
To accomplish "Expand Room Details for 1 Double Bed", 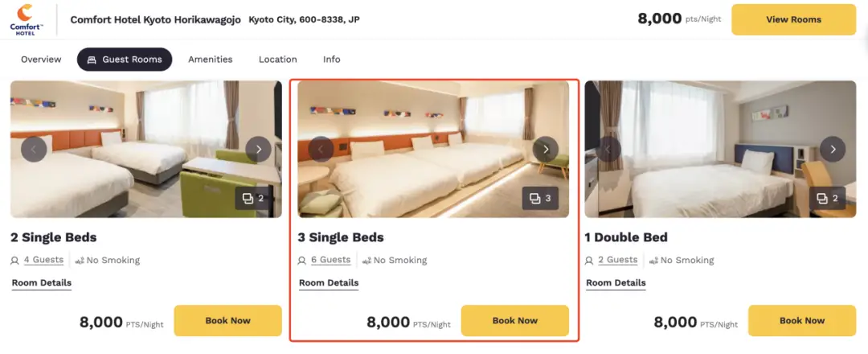I will tap(616, 283).
